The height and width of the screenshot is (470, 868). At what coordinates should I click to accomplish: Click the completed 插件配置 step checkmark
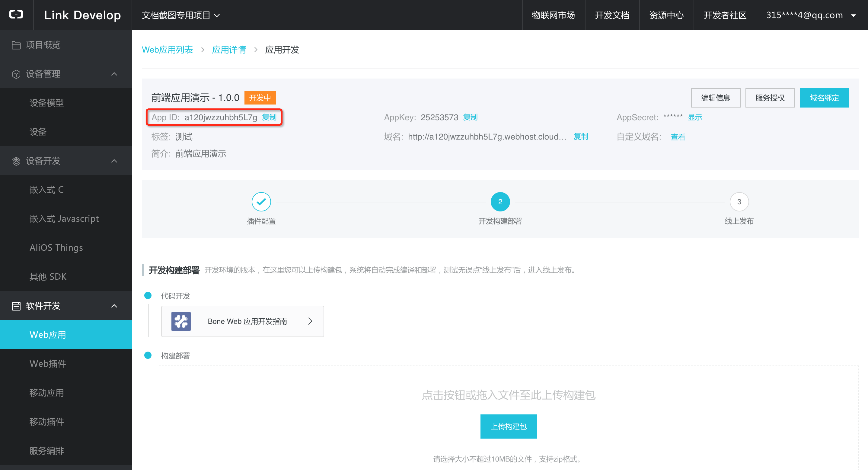tap(261, 201)
